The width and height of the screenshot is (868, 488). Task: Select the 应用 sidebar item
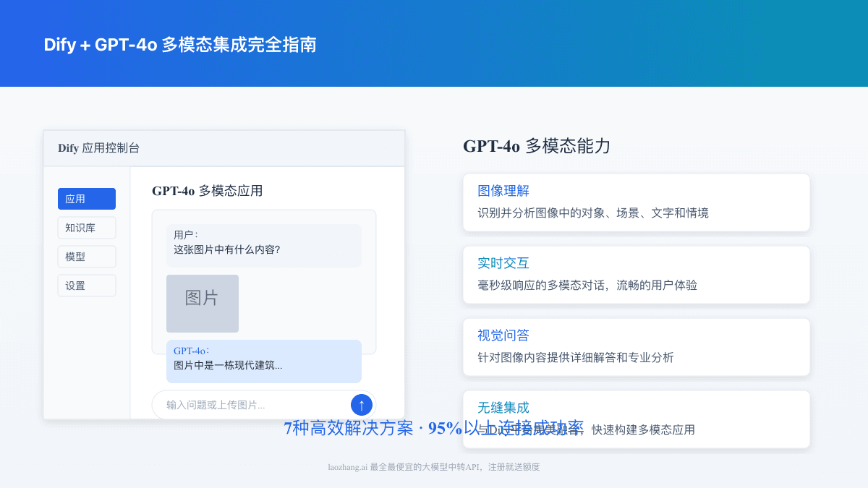coord(87,199)
